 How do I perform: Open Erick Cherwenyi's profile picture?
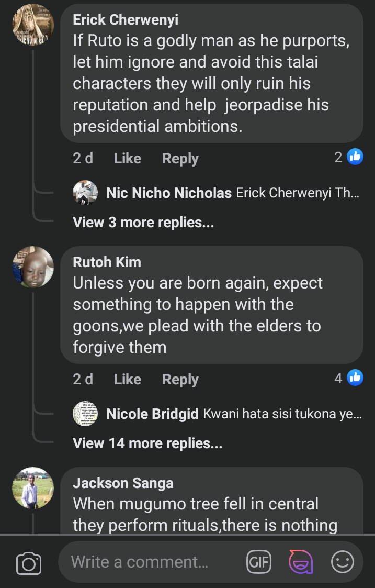pos(33,25)
